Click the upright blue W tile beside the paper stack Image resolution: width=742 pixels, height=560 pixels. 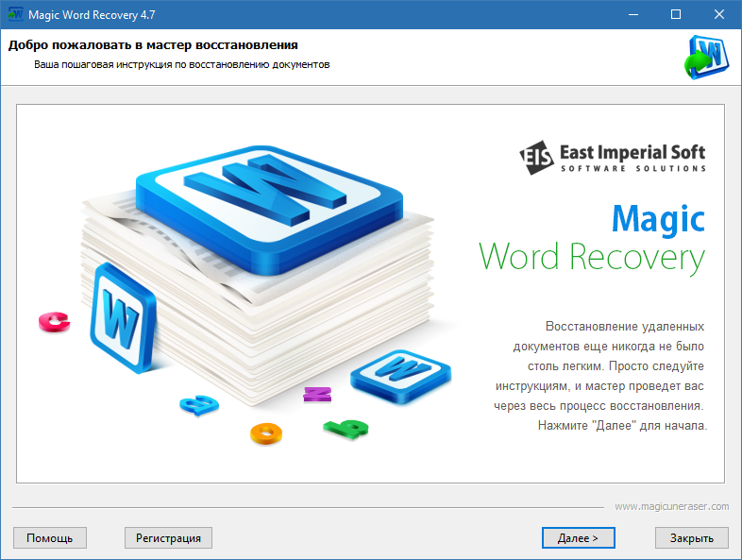click(x=122, y=318)
